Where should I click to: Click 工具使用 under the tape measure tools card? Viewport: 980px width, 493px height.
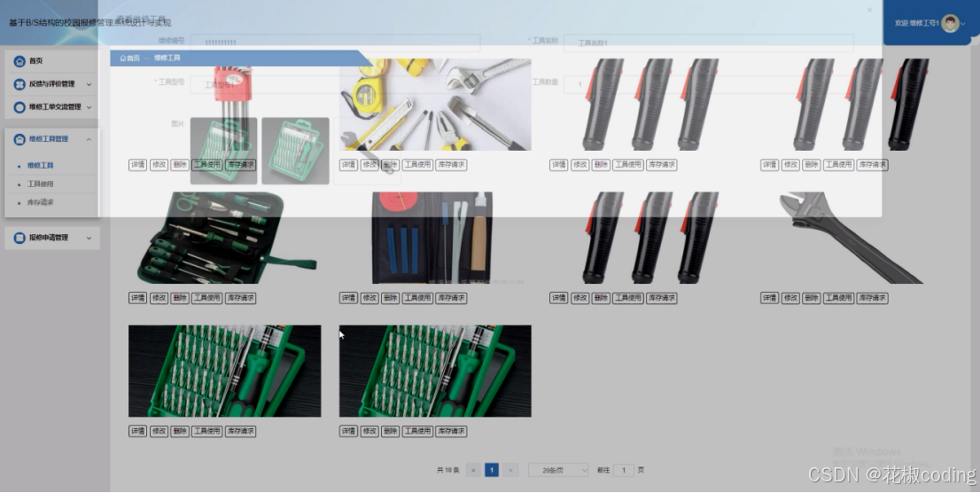416,165
